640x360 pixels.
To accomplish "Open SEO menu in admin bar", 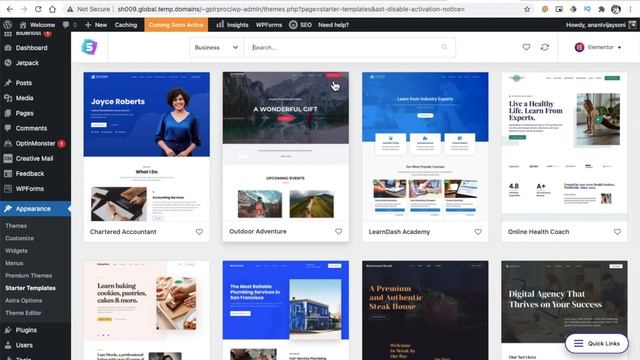I will [300, 25].
